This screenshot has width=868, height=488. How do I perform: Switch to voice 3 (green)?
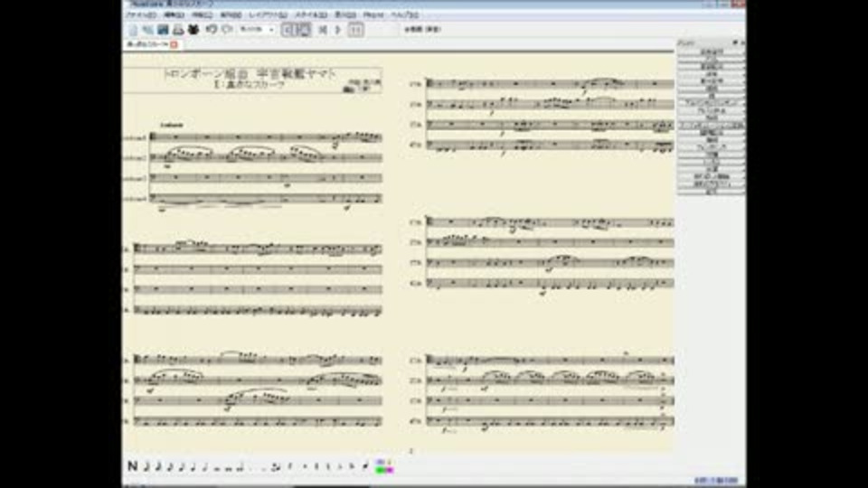coord(381,470)
